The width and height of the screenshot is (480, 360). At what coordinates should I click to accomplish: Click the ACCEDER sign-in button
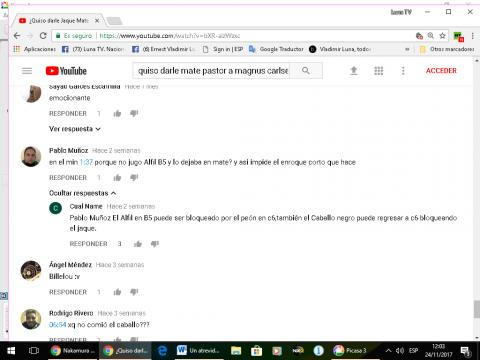tap(441, 71)
